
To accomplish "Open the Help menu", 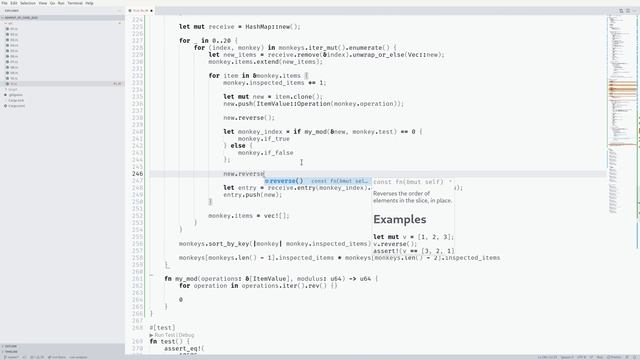I will tap(89, 3).
